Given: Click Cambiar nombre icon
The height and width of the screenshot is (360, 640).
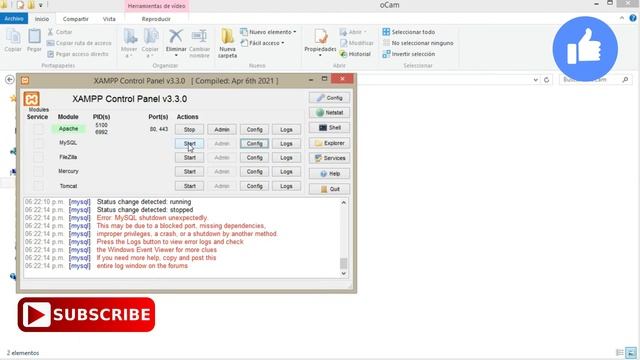Looking at the screenshot, I should 199,42.
